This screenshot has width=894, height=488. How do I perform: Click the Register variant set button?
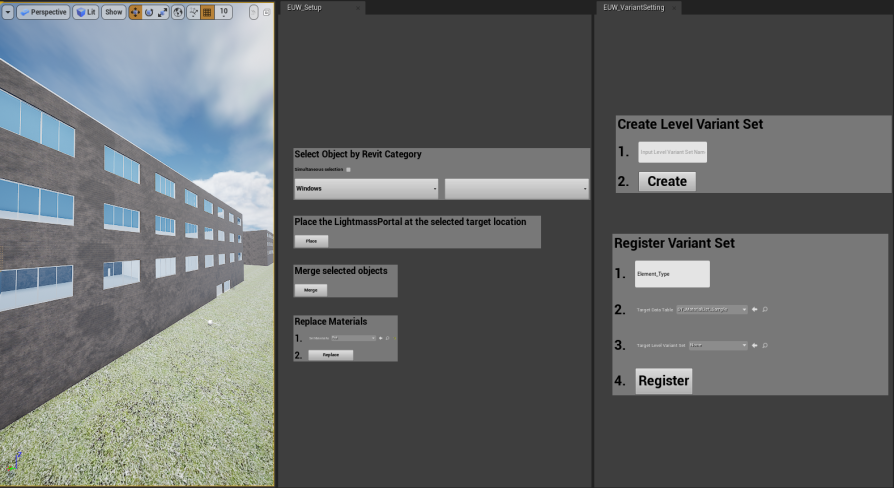tap(664, 381)
